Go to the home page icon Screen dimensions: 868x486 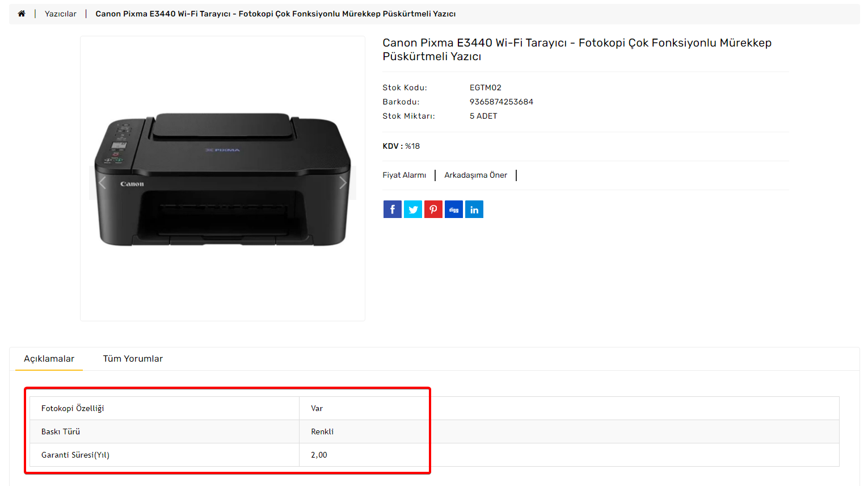coord(22,14)
